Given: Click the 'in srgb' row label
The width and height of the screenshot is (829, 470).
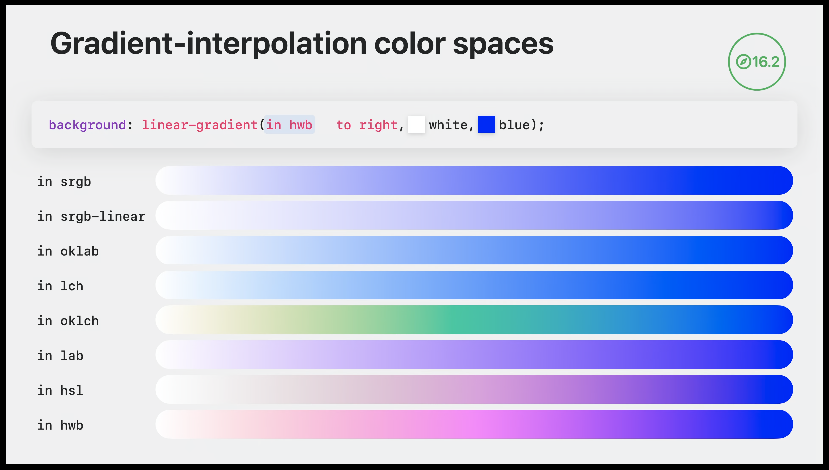Looking at the screenshot, I should tap(64, 181).
